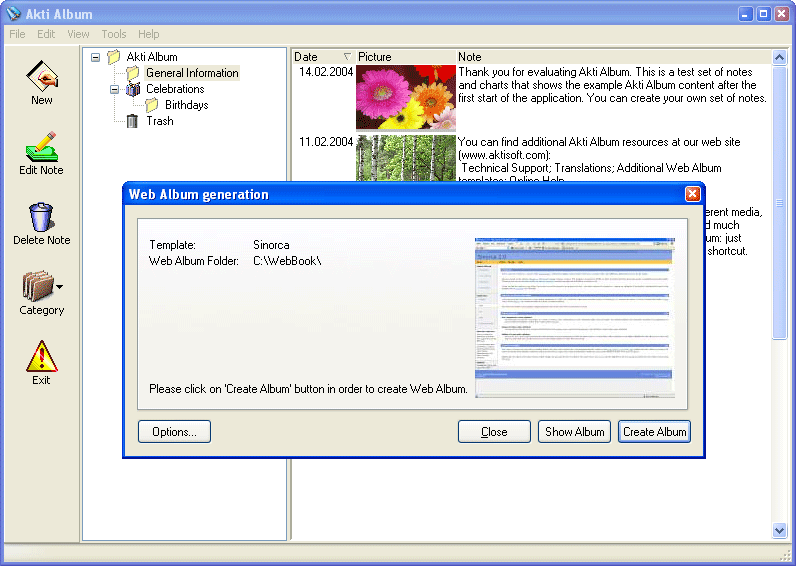The width and height of the screenshot is (796, 566).
Task: Click the Trash can tree icon
Action: coord(132,121)
